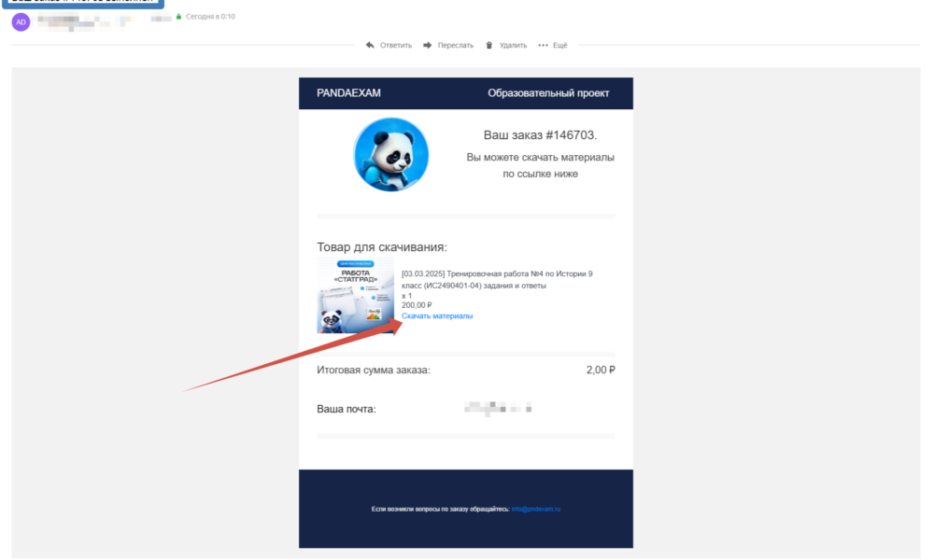Image resolution: width=934 pixels, height=560 pixels.
Task: Click the purple AD sender avatar
Action: [x=21, y=22]
